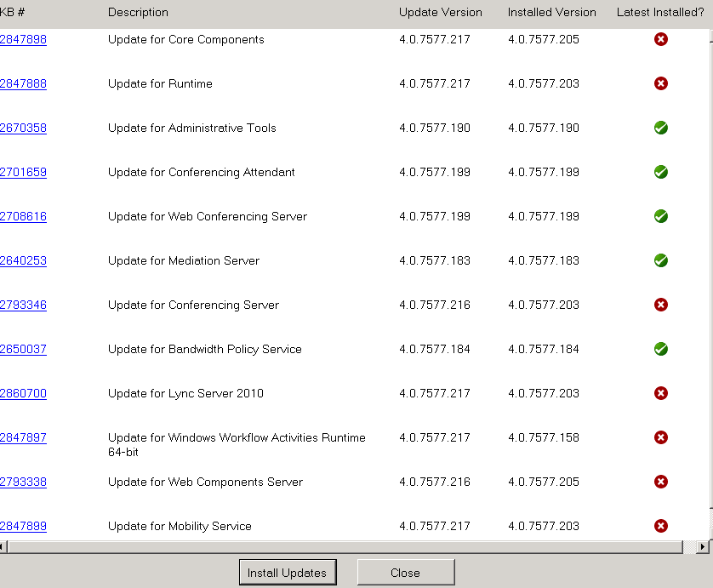Viewport: 713px width, 588px height.
Task: Click the red X status icon for Core Components
Action: (661, 39)
